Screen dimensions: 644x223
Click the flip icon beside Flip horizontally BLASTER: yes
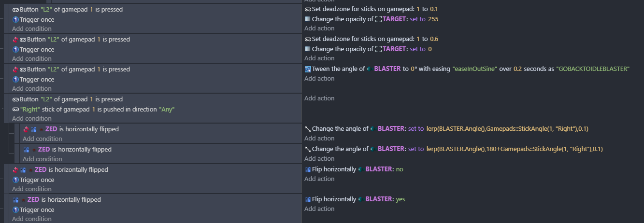308,199
